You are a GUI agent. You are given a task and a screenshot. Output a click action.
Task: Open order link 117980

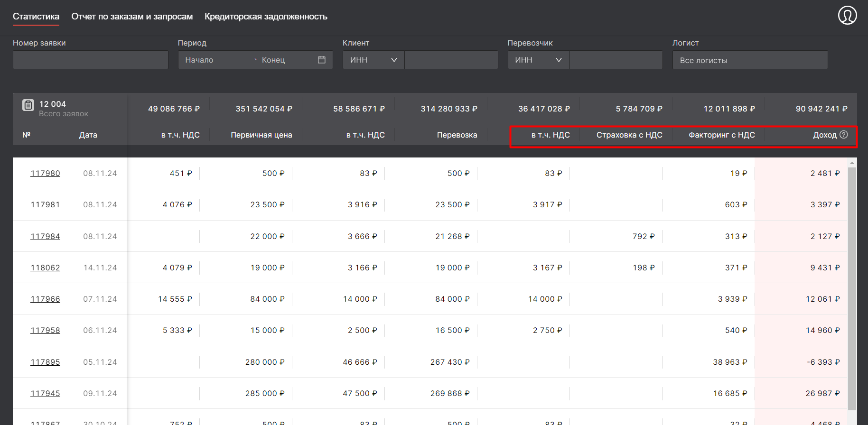(46, 173)
